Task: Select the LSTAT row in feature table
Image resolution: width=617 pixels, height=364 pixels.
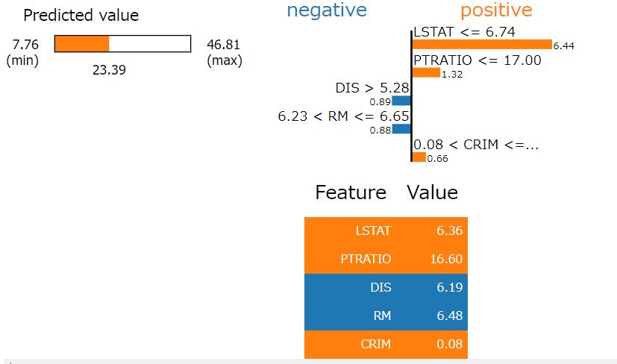Action: 386,231
